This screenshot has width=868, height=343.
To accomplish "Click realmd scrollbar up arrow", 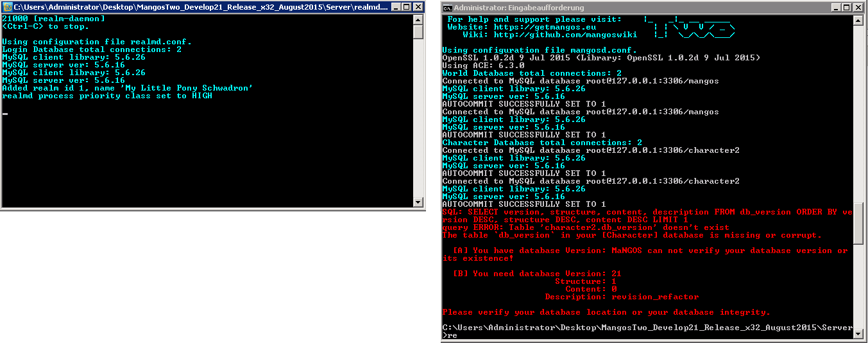I will 418,20.
